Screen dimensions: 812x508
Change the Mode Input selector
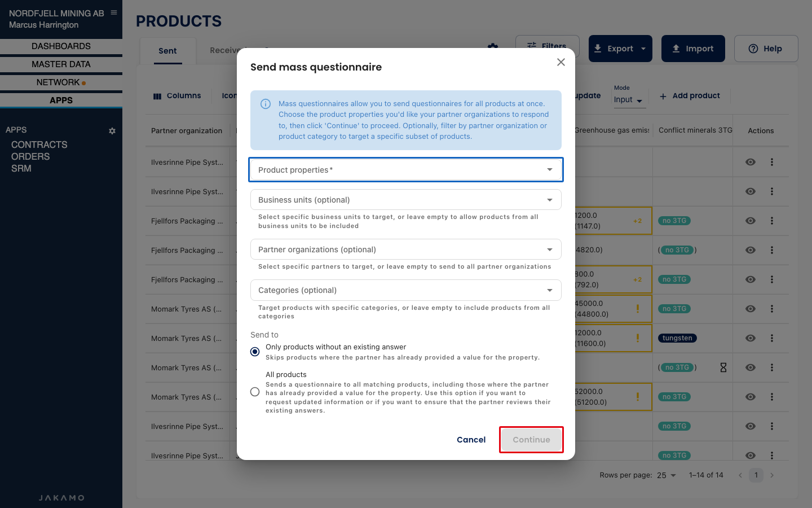point(628,100)
